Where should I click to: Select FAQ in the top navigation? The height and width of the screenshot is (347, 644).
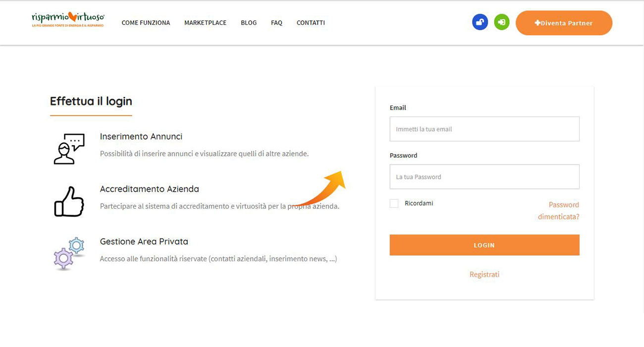click(276, 23)
